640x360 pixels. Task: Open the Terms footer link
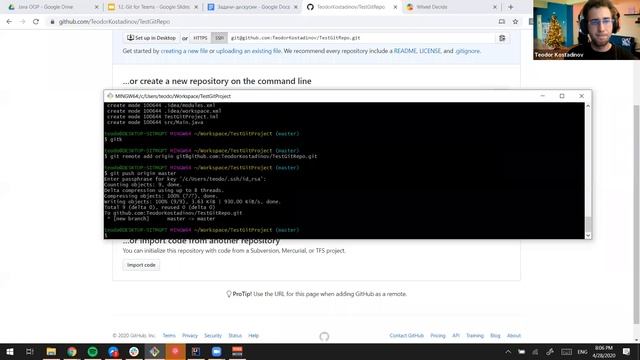tap(169, 336)
